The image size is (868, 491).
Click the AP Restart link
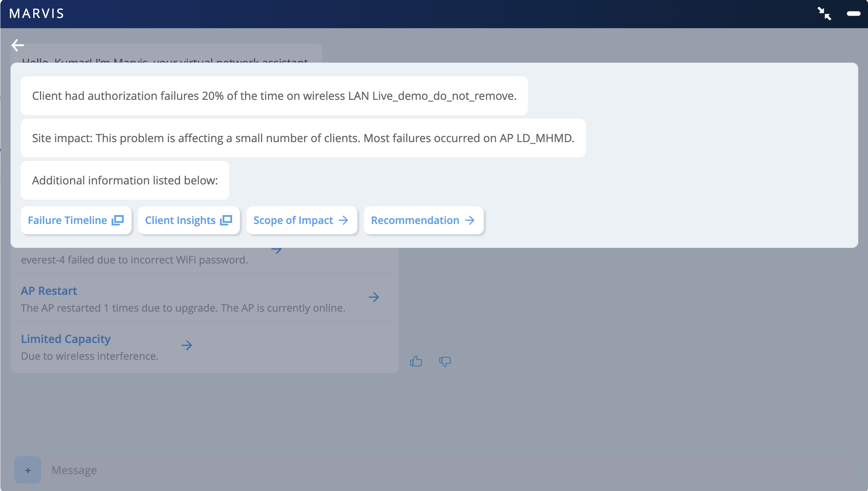49,291
